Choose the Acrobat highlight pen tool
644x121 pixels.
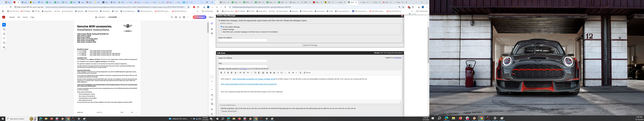[4, 34]
